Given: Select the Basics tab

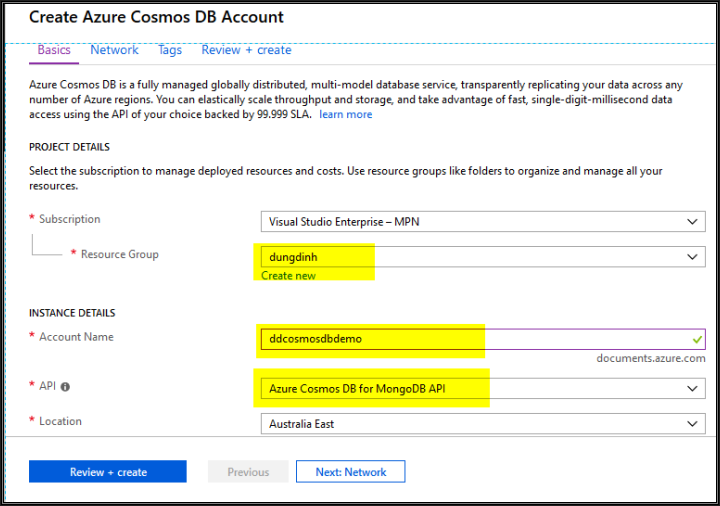Looking at the screenshot, I should (54, 50).
